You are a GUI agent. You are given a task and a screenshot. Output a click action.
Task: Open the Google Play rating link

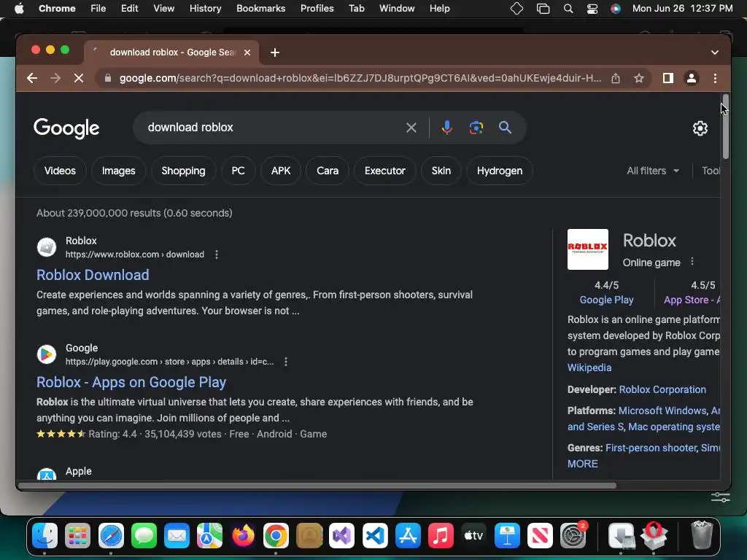[606, 300]
